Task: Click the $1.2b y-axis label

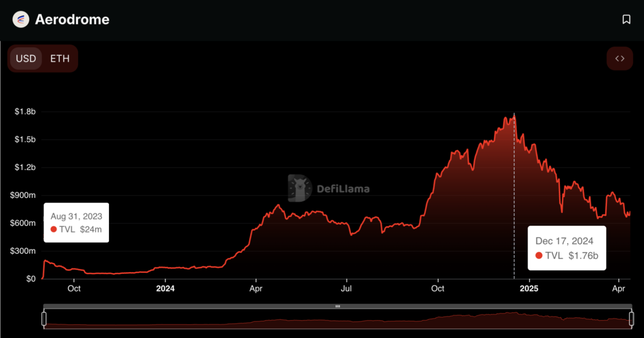Action: (x=26, y=168)
